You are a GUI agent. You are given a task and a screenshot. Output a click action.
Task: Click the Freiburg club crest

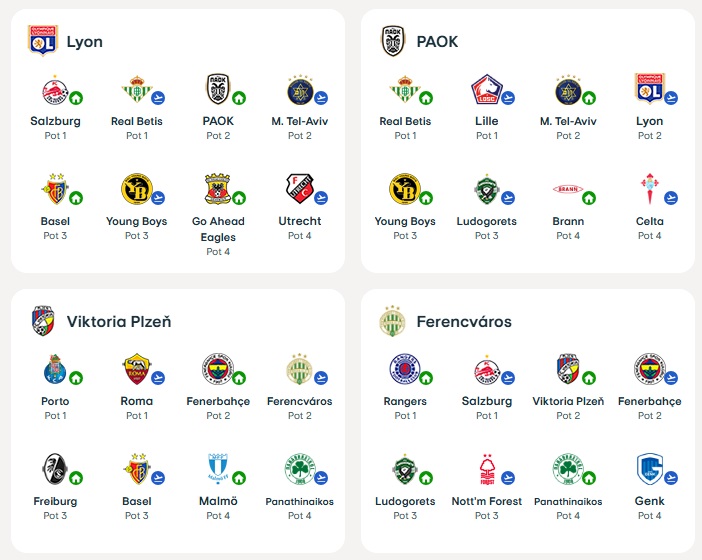[55, 469]
